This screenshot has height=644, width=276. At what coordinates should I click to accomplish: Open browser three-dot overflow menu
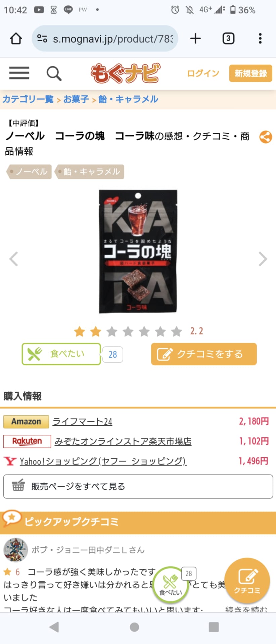point(260,39)
